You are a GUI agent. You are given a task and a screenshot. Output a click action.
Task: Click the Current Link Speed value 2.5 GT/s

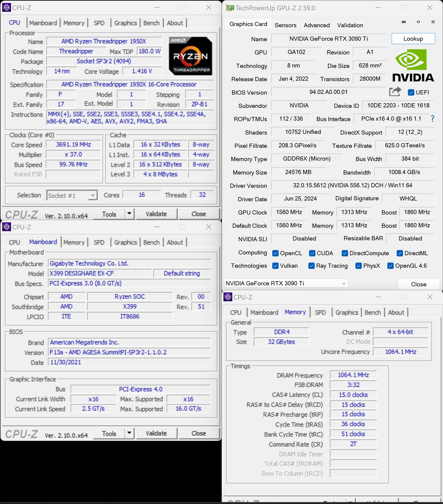[93, 408]
